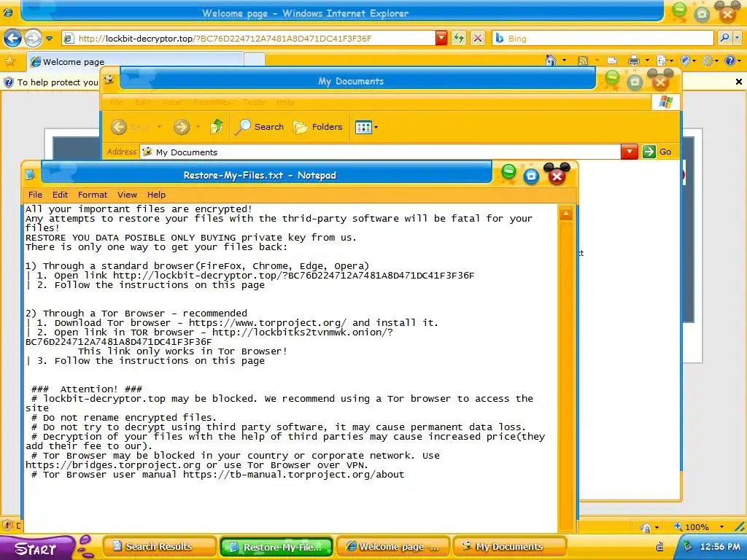Viewport: 747px width, 560px height.
Task: Click the system tray clock 12:56 PM
Action: click(x=720, y=547)
